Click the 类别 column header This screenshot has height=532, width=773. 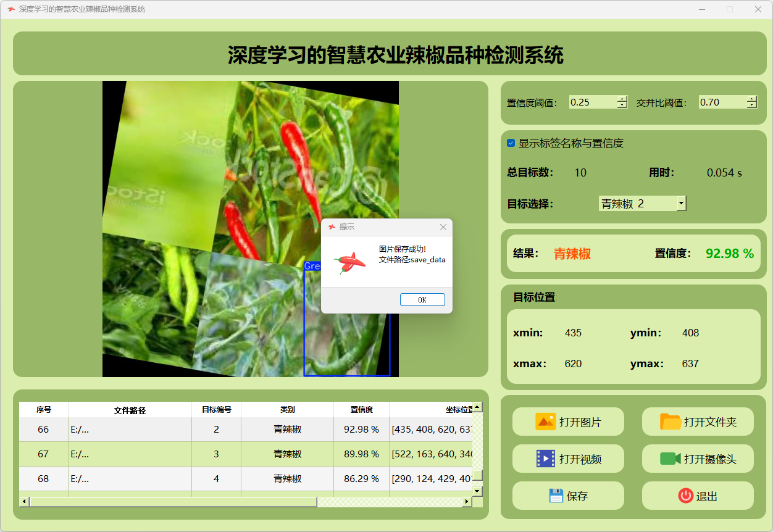click(x=287, y=409)
